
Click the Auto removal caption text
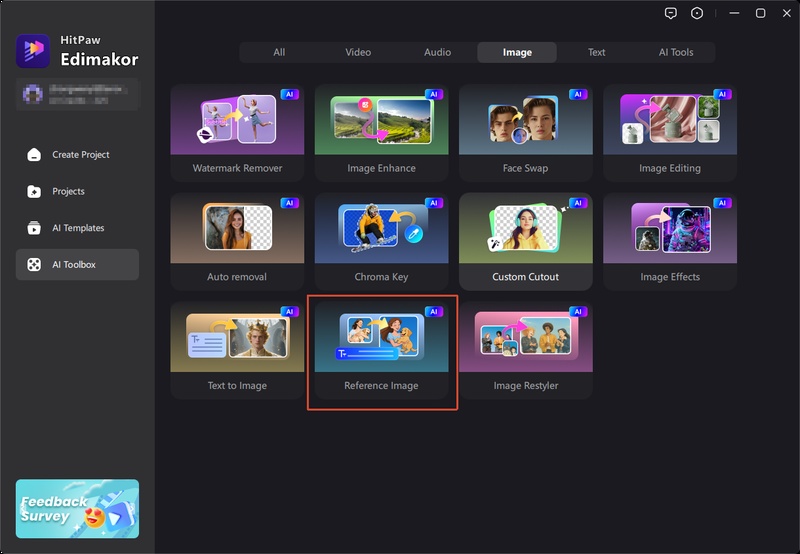point(237,277)
